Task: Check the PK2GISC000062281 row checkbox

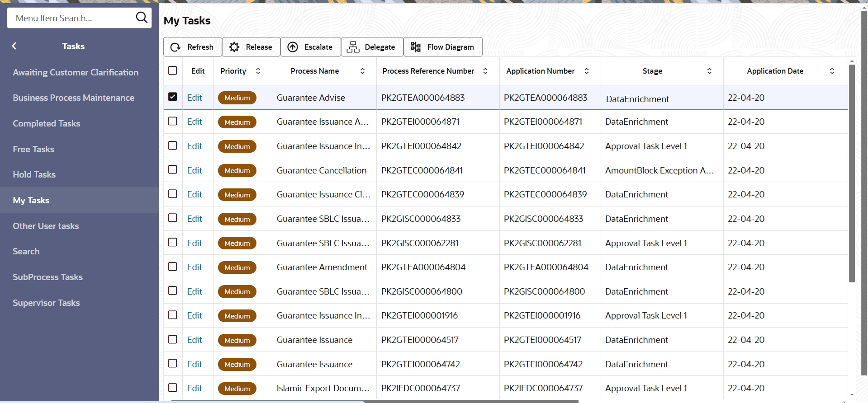Action: 172,242
